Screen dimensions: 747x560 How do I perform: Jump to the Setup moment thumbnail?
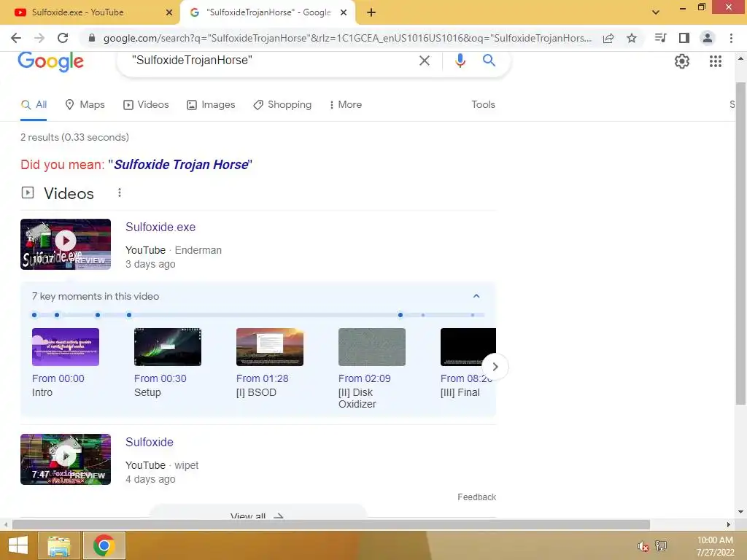click(168, 347)
